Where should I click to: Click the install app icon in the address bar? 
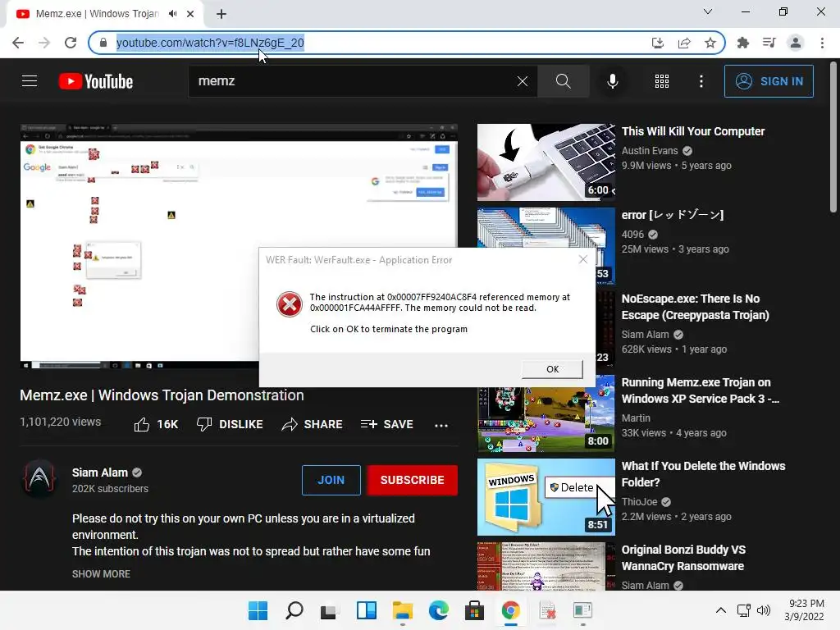pos(657,43)
